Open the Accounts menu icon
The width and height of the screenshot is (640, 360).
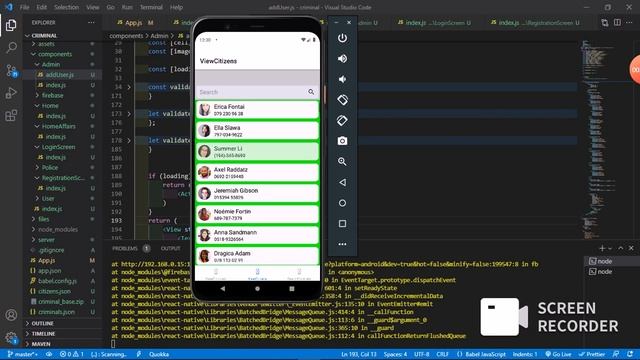tap(11, 315)
